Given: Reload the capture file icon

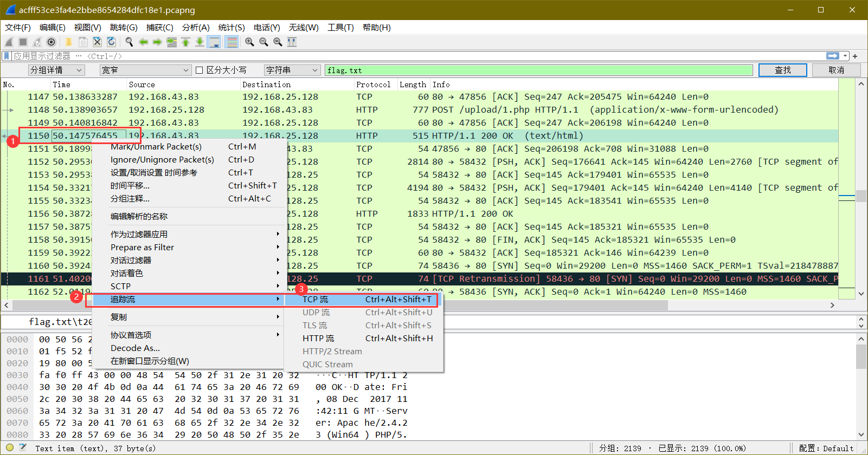Looking at the screenshot, I should 111,42.
